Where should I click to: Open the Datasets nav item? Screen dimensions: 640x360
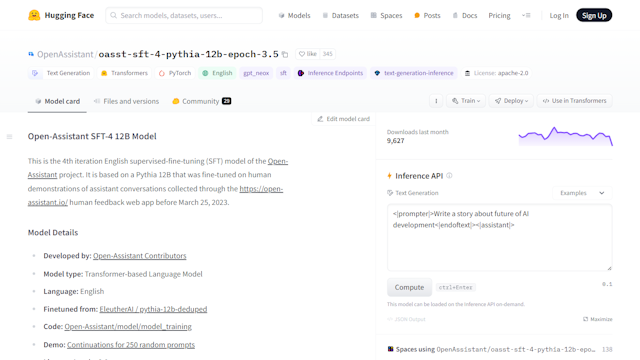pyautogui.click(x=340, y=16)
